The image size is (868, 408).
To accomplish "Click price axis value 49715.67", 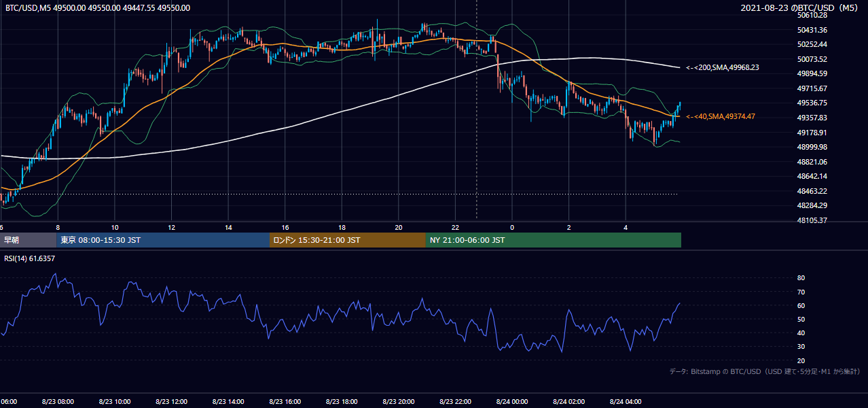I will (x=812, y=88).
